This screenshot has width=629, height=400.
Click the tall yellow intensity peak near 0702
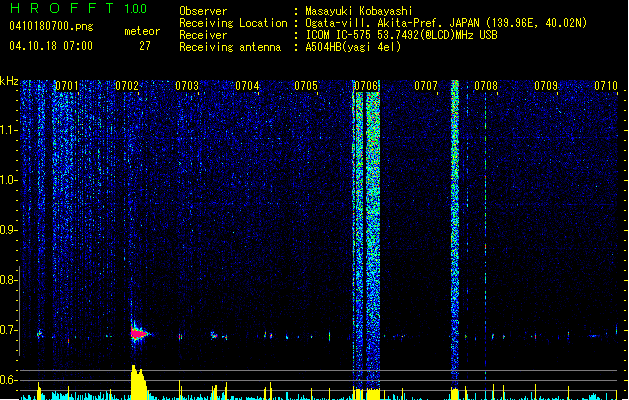click(138, 382)
